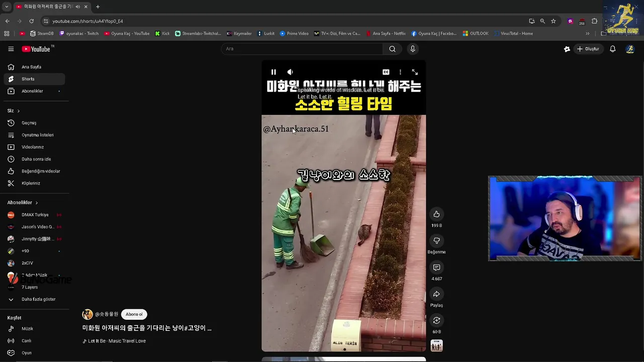Open the tab search dropdown arrow
Screen dimensions: 644x362
6,7
